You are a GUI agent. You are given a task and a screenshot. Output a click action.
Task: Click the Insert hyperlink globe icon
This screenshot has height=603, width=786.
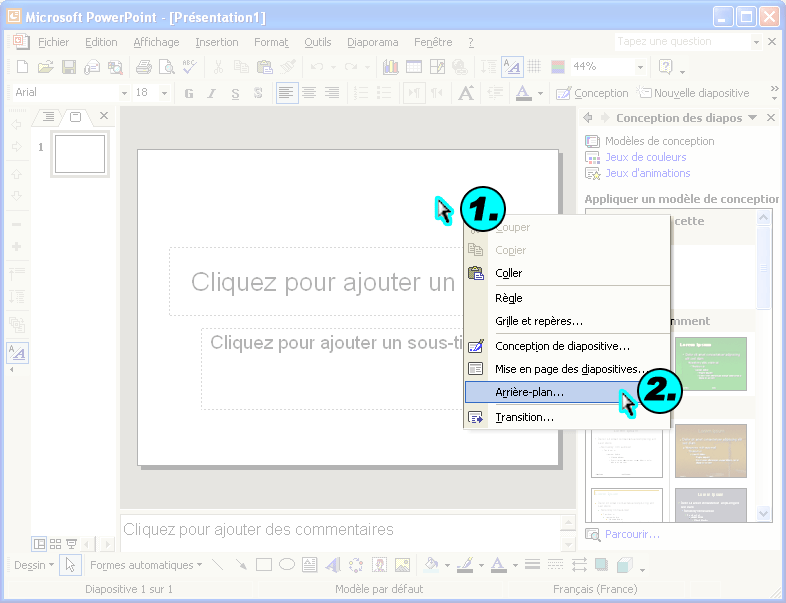click(460, 67)
